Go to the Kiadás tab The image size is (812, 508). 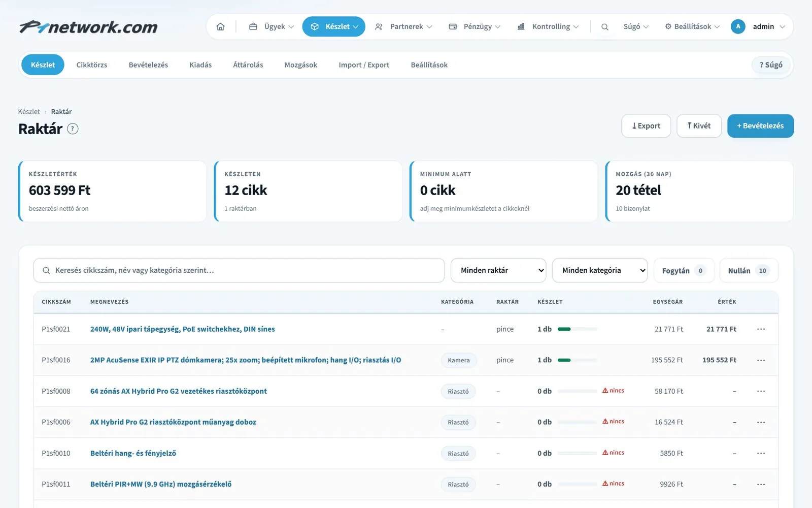coord(200,65)
